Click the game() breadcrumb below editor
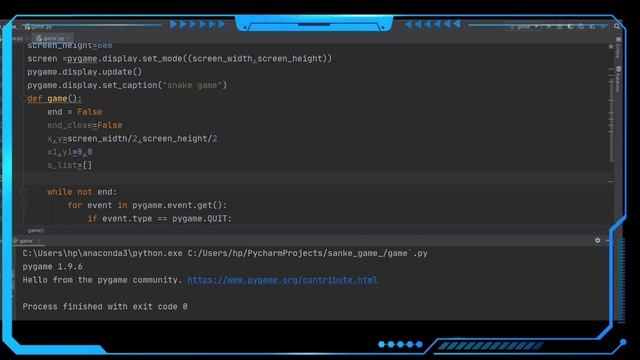640x360 pixels. pyautogui.click(x=36, y=230)
